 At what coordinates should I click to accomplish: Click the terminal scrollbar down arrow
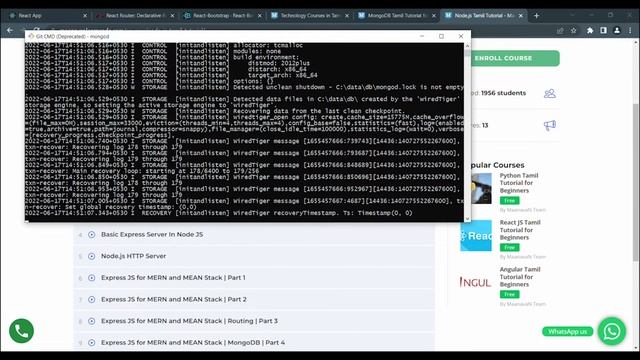pos(467,218)
